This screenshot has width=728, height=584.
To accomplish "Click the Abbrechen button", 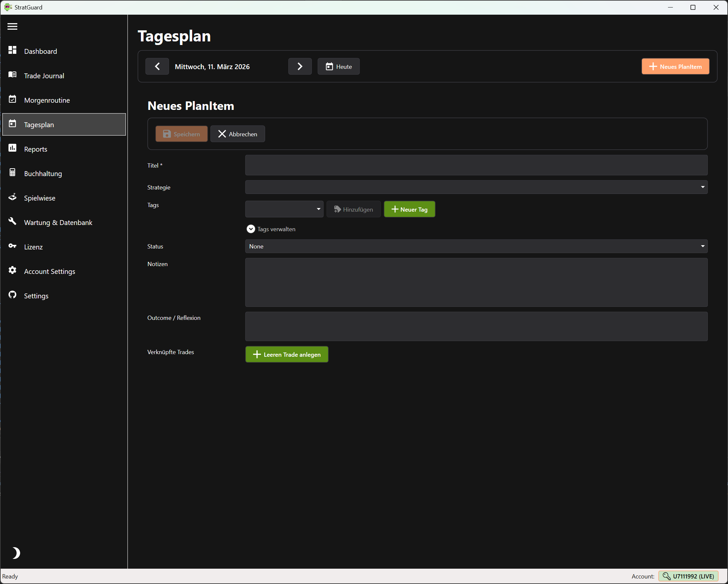I will [237, 134].
